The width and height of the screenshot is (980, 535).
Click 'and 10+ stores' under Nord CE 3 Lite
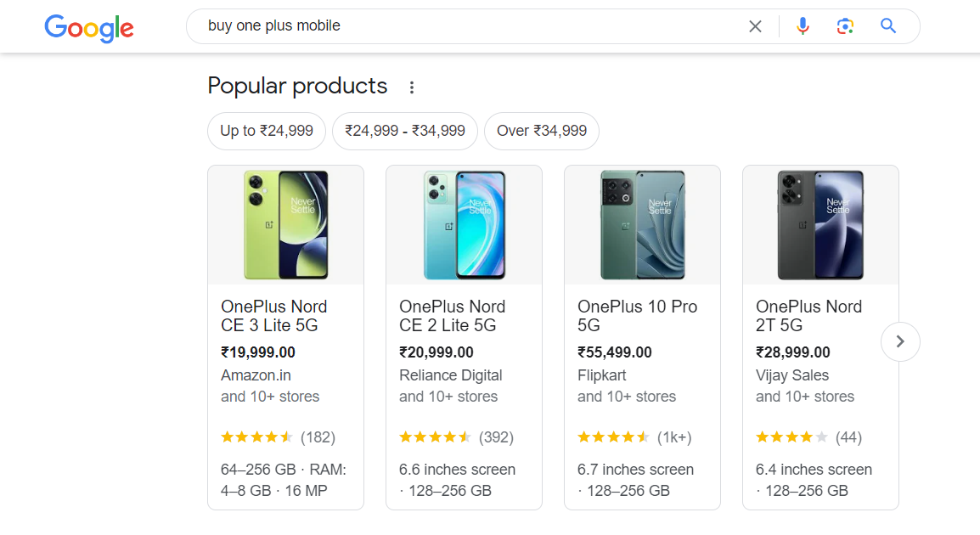click(x=267, y=397)
